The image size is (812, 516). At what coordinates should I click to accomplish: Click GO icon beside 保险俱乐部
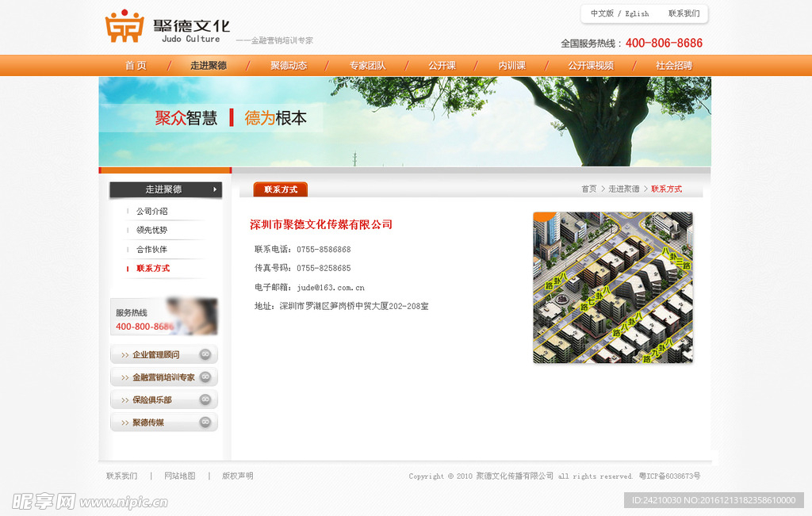pos(205,399)
